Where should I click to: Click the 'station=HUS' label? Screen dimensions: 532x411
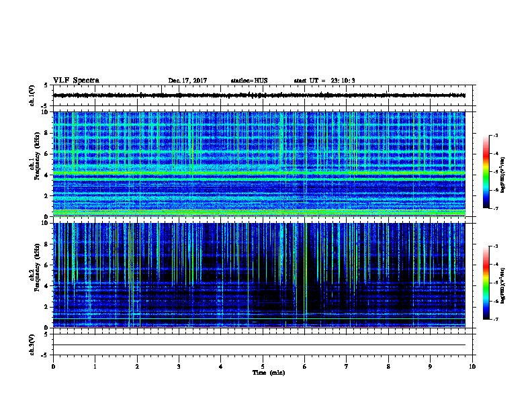(x=249, y=81)
